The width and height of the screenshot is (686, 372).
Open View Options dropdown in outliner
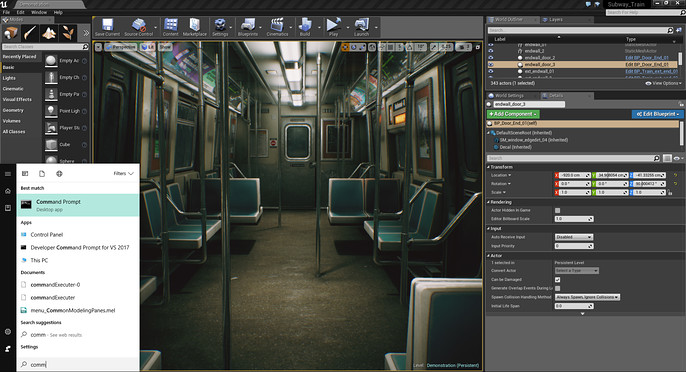tap(663, 83)
